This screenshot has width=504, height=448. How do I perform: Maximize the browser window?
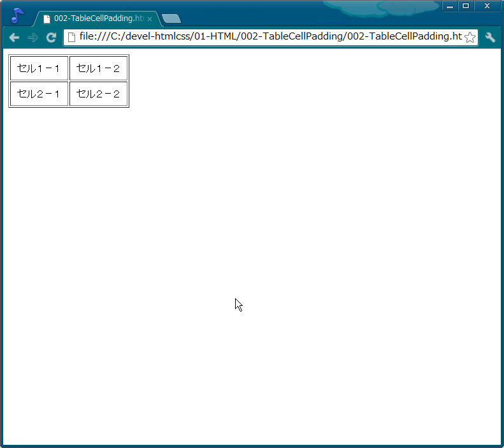(465, 6)
